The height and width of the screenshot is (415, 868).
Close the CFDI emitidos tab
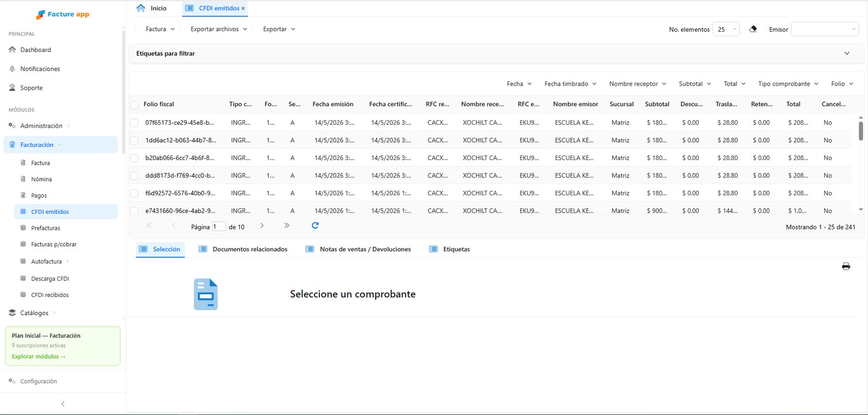(x=243, y=8)
